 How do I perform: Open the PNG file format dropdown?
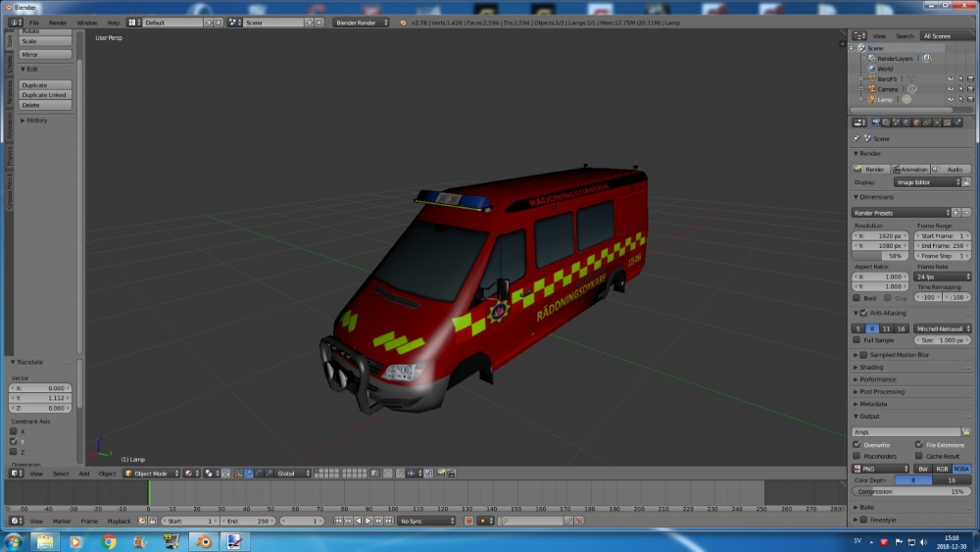[x=881, y=469]
